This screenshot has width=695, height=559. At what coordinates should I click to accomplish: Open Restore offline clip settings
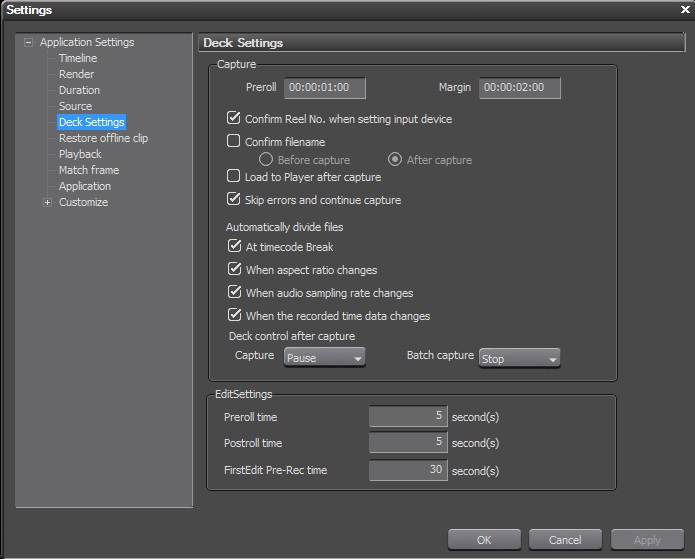103,138
